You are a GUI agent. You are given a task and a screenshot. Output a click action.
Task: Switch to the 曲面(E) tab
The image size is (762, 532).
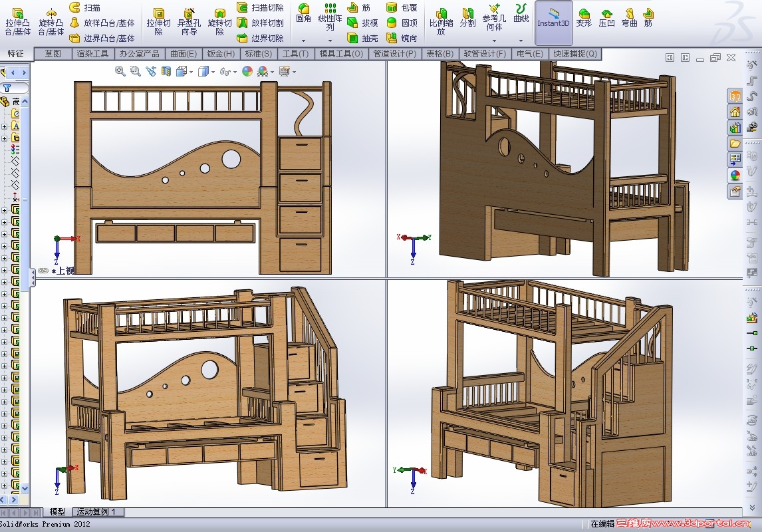coord(184,54)
